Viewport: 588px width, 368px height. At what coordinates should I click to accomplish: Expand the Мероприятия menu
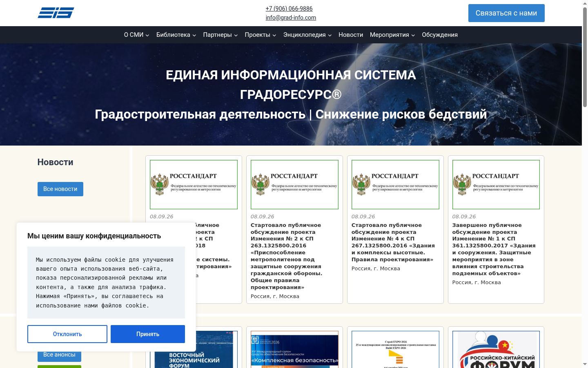pyautogui.click(x=392, y=35)
